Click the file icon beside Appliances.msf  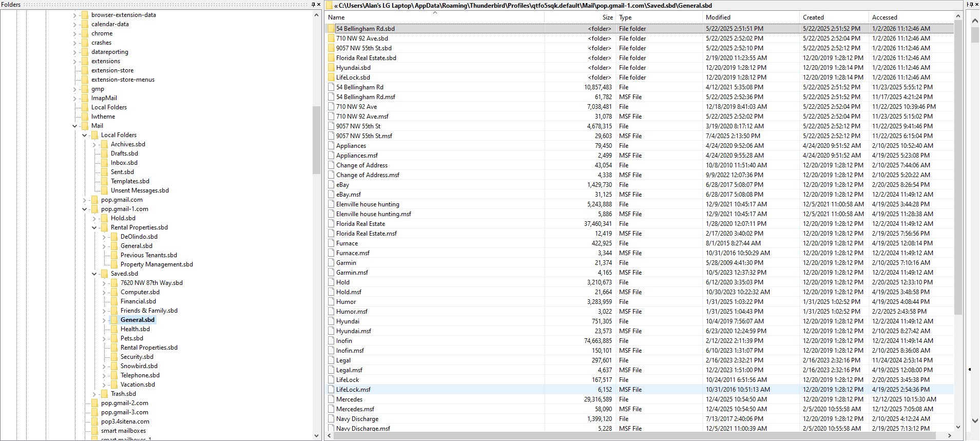(x=332, y=156)
